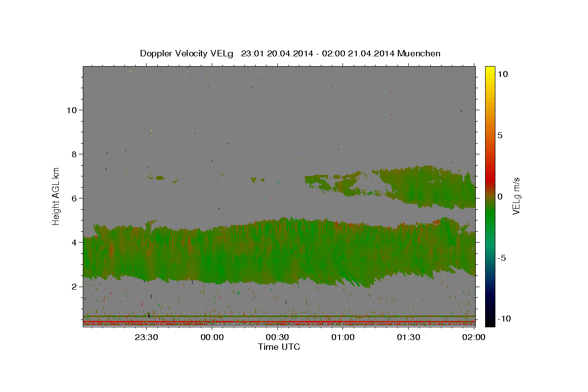Click the 00:30 time tick label
This screenshot has height=392, width=588.
(x=277, y=337)
